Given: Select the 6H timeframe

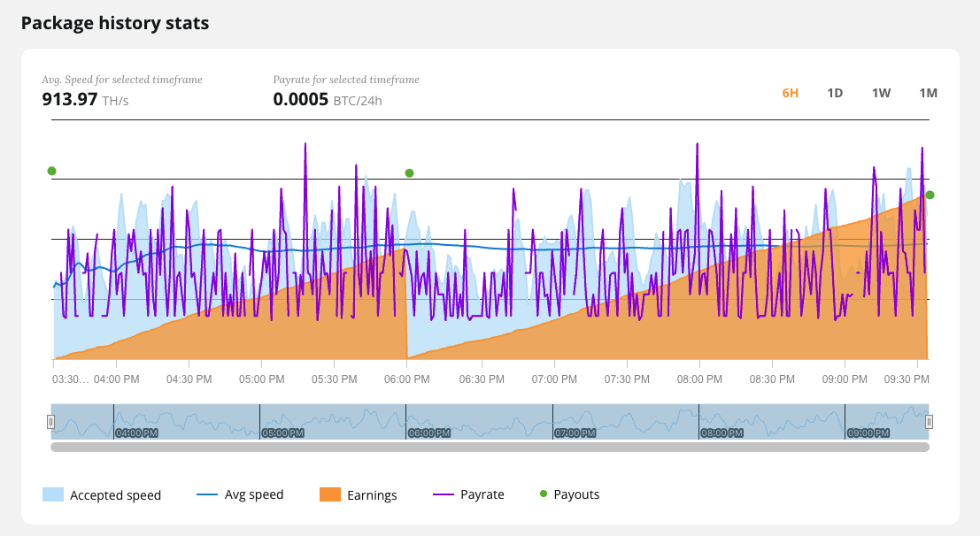Looking at the screenshot, I should tap(790, 93).
